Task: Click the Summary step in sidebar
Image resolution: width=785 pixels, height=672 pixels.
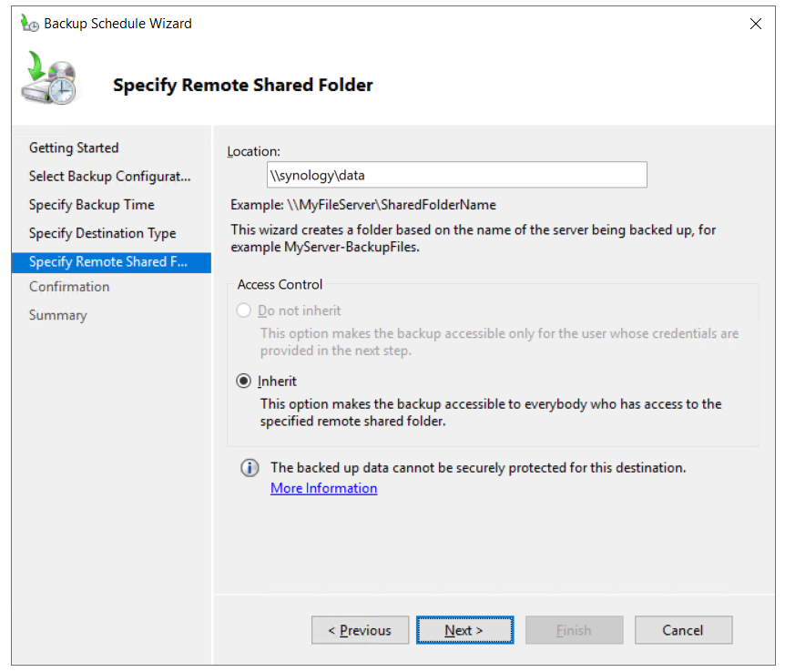Action: [x=57, y=315]
